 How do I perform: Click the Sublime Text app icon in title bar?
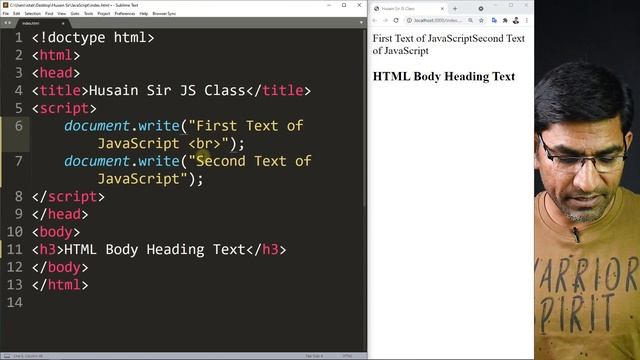click(5, 5)
